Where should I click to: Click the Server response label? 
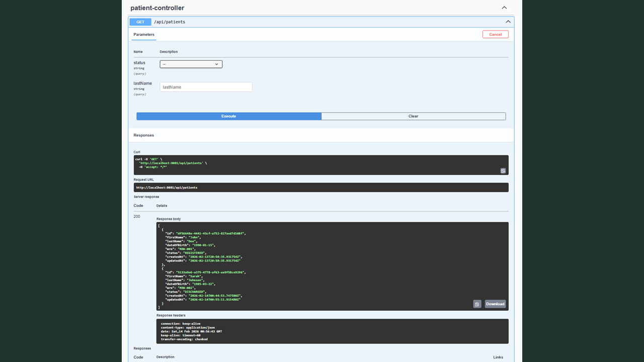146,197
